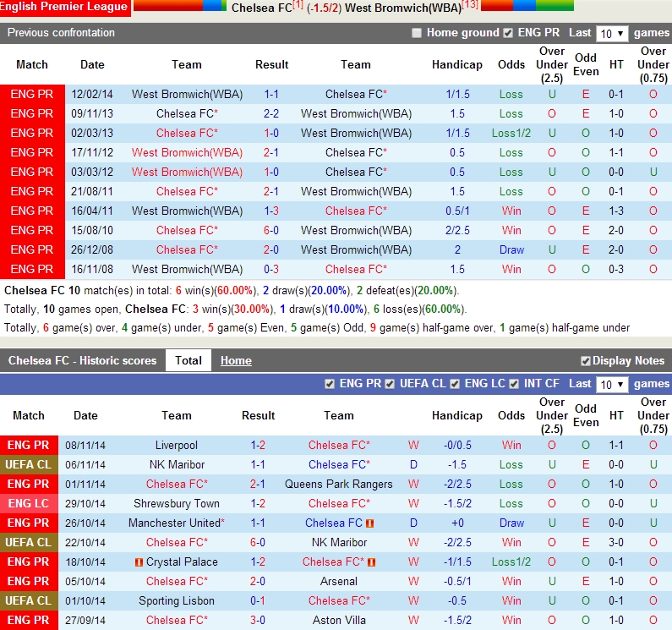Open Last games dropdown in Previous confrontation
This screenshot has width=672, height=630.
tap(612, 34)
